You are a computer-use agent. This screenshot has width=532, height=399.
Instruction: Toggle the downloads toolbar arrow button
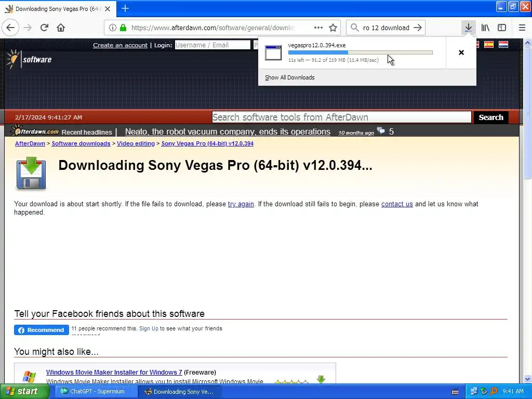coord(468,28)
